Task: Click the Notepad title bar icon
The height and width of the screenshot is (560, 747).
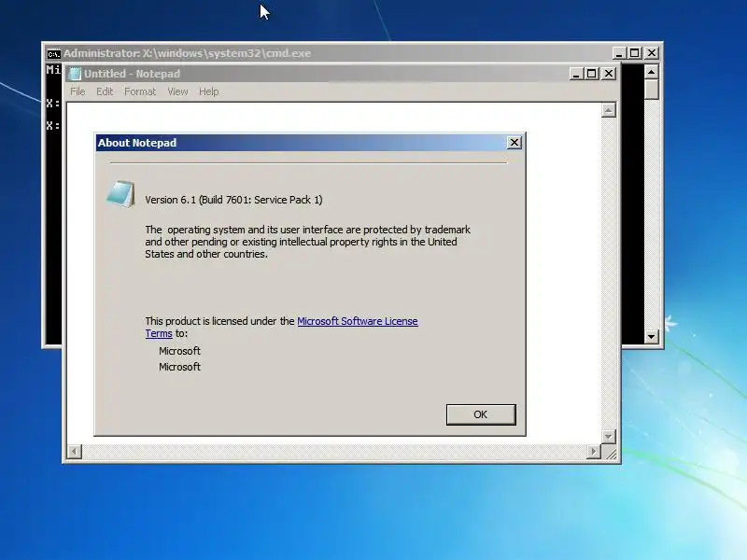Action: (x=75, y=74)
